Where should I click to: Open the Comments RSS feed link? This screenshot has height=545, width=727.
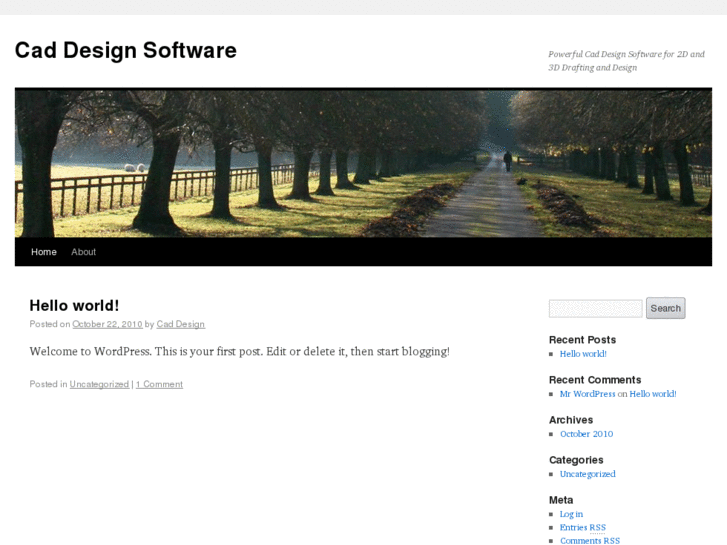click(x=589, y=540)
